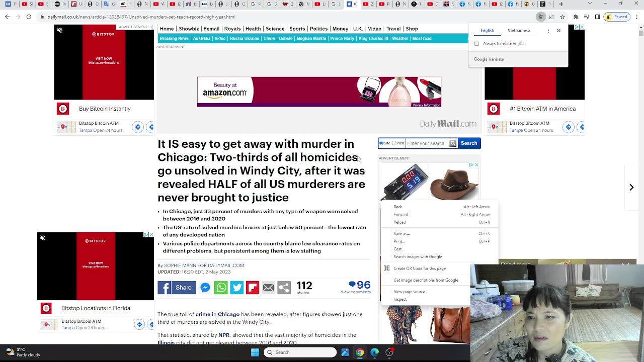This screenshot has width=644, height=362.
Task: Select the Site radio button
Action: (x=381, y=143)
